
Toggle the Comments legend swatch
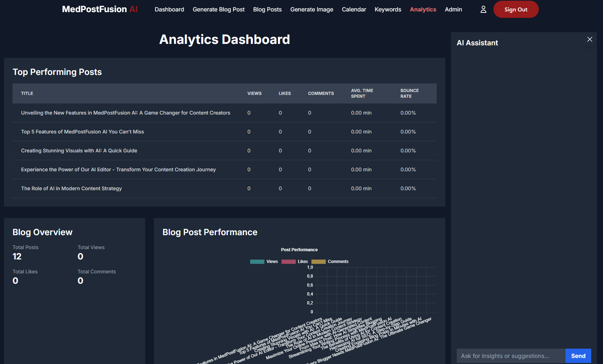tap(319, 262)
